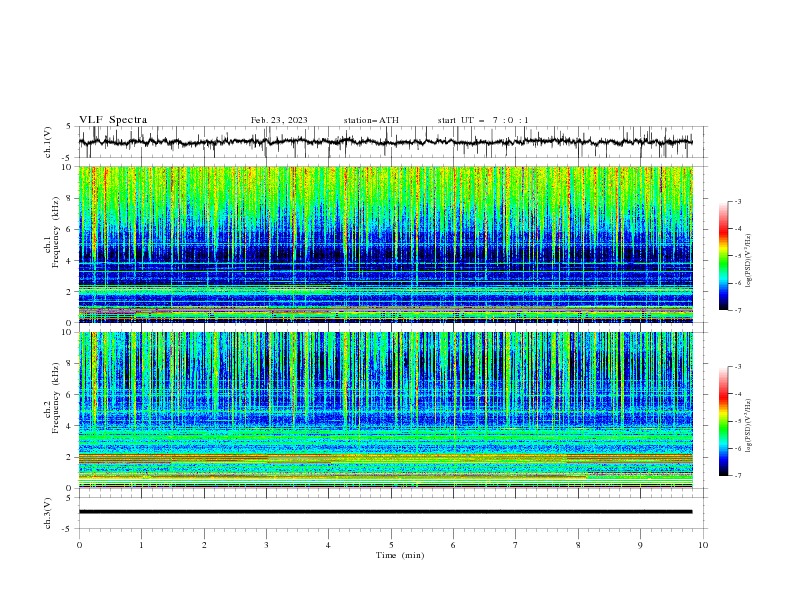This screenshot has width=792, height=612.
Task: Click the ch.2 spectrogram plot
Action: 385,410
